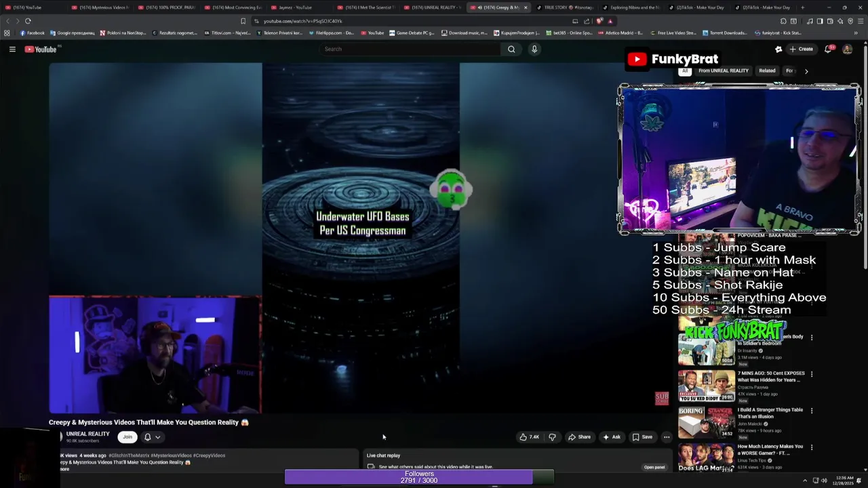Open the Facebook bookmark on the bookmarks bar
The height and width of the screenshot is (488, 868).
(x=32, y=33)
